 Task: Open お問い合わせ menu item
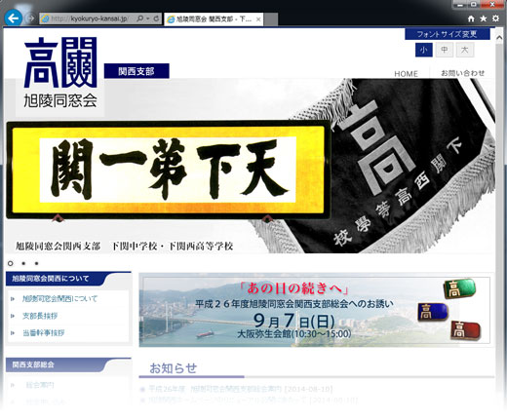462,73
